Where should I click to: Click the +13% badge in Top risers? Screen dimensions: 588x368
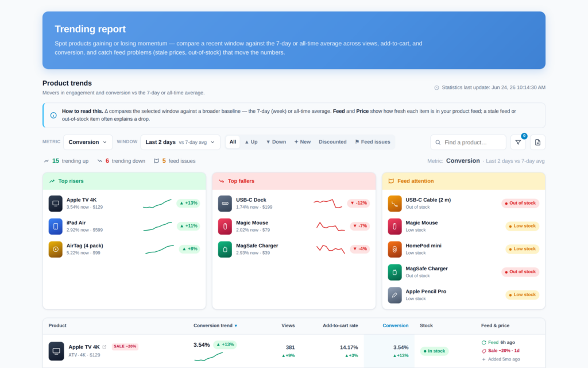click(x=188, y=203)
